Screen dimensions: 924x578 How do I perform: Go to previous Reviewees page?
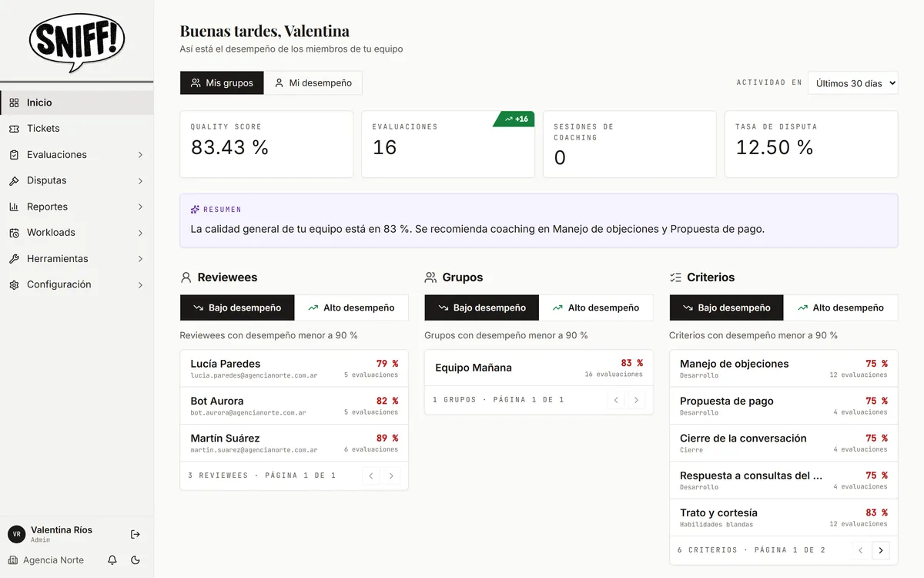pos(371,476)
